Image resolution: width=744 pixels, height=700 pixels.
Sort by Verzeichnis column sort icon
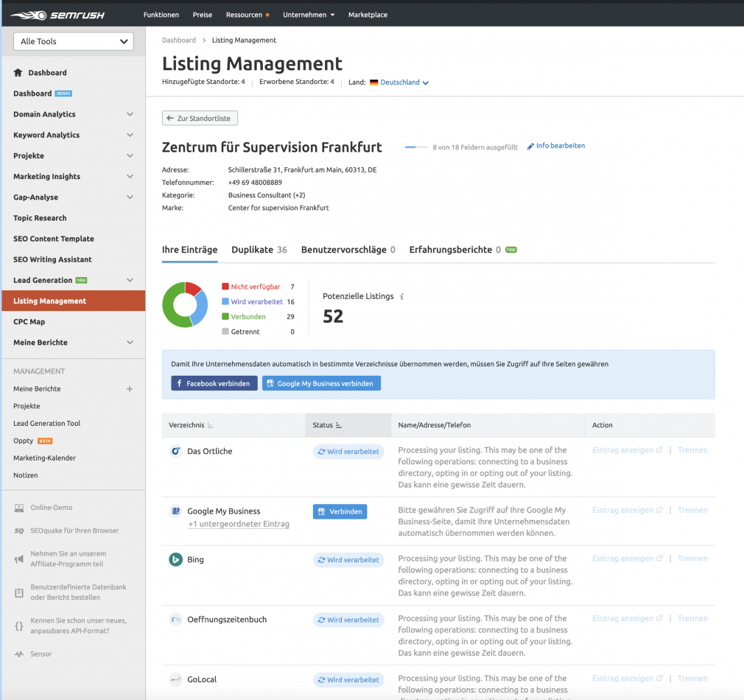(210, 425)
